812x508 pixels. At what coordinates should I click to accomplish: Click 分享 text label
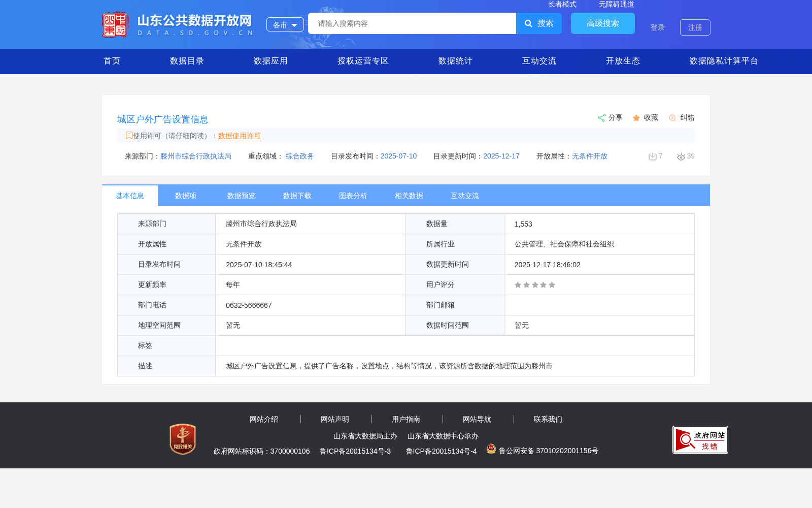pyautogui.click(x=616, y=117)
